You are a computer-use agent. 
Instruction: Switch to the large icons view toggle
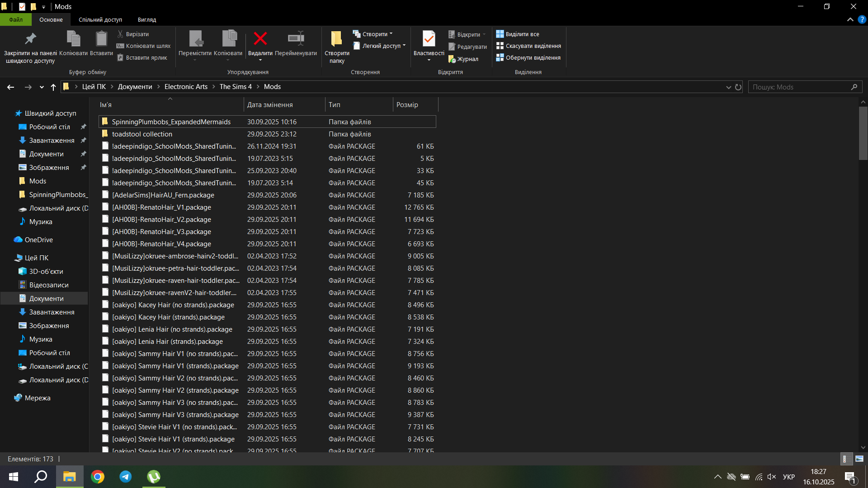coord(859,459)
